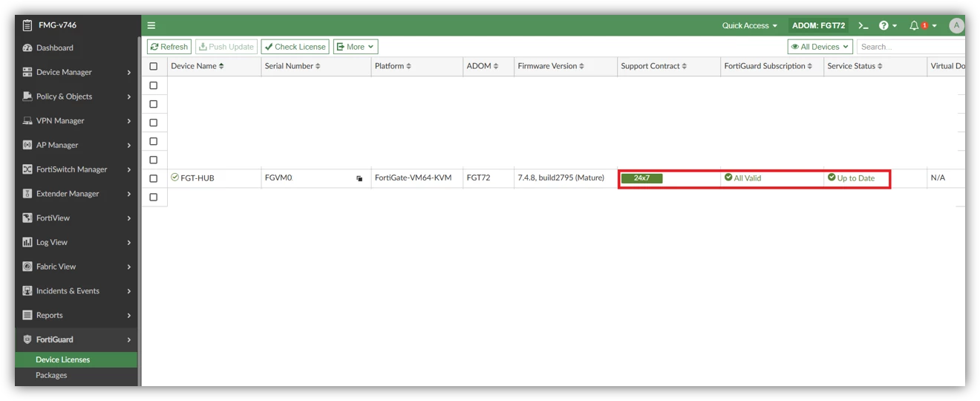Click the Extender Manager icon

27,194
